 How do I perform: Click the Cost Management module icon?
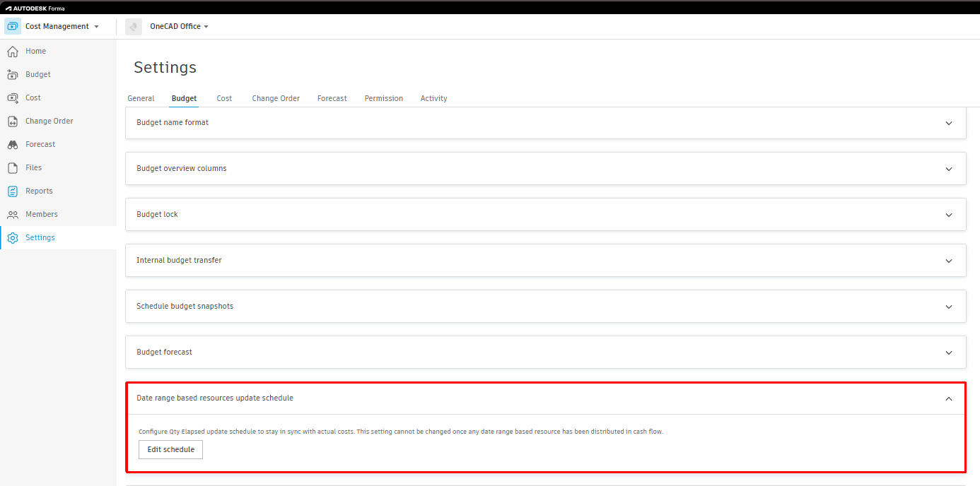(13, 27)
